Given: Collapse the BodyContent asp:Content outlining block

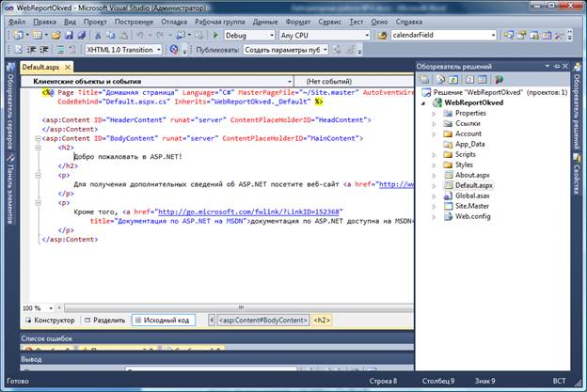Looking at the screenshot, I should click(38, 138).
